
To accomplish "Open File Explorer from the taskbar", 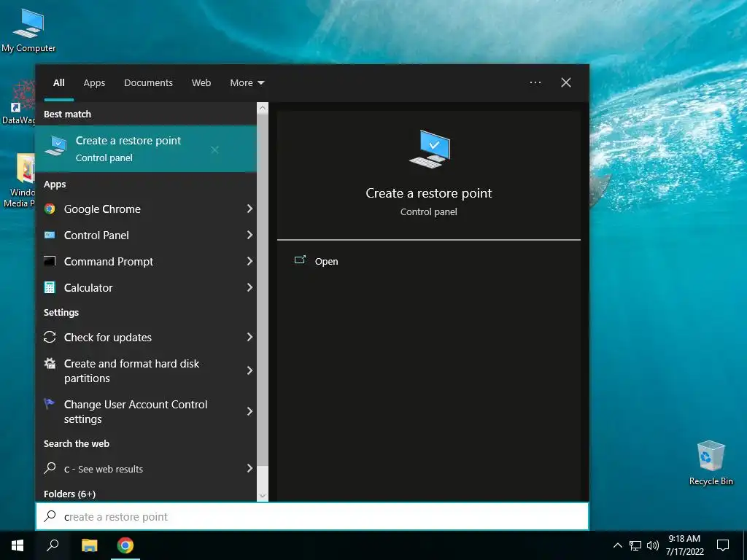I will [89, 545].
